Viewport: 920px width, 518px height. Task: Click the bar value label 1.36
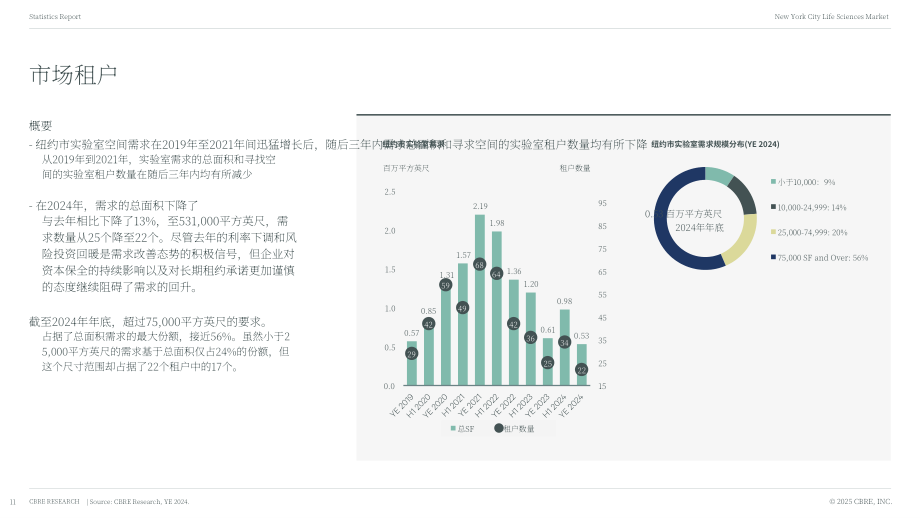[514, 271]
